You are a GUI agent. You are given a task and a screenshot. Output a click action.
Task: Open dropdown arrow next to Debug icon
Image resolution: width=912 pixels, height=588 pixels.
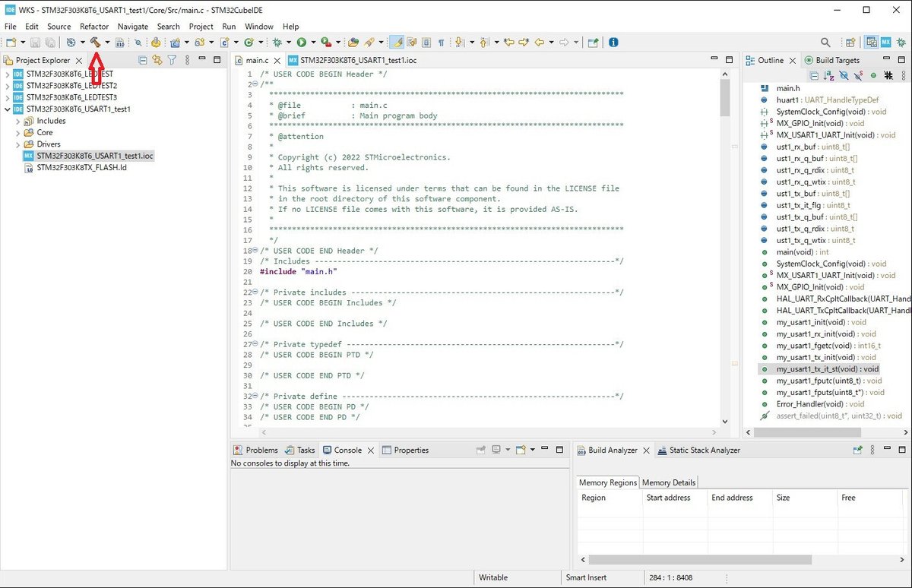[290, 42]
